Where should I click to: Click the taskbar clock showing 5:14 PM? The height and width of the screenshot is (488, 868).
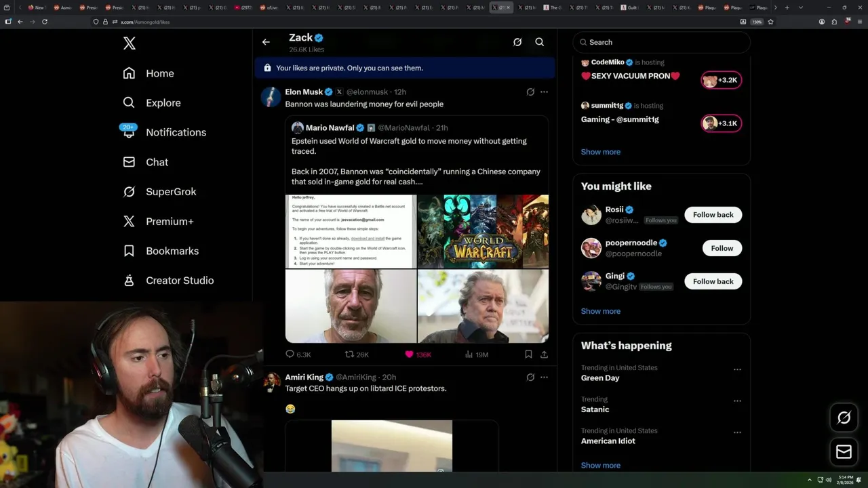pyautogui.click(x=846, y=479)
